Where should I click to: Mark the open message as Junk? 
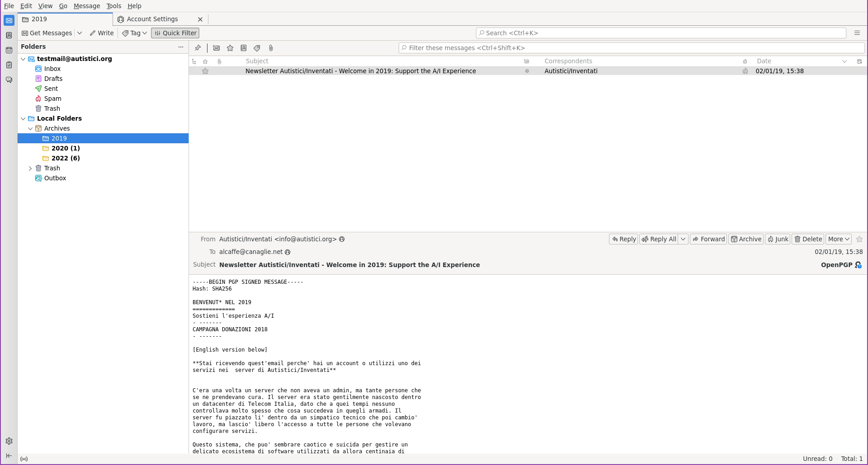778,239
